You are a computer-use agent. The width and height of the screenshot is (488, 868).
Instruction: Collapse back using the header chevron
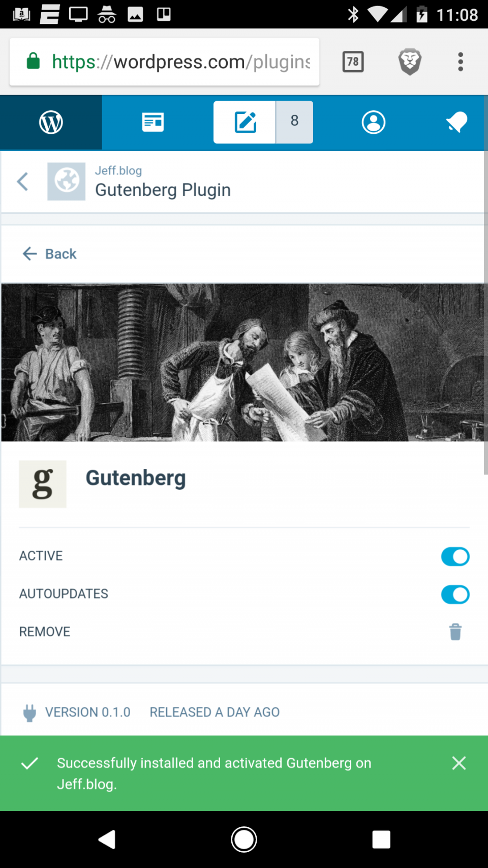tap(22, 182)
